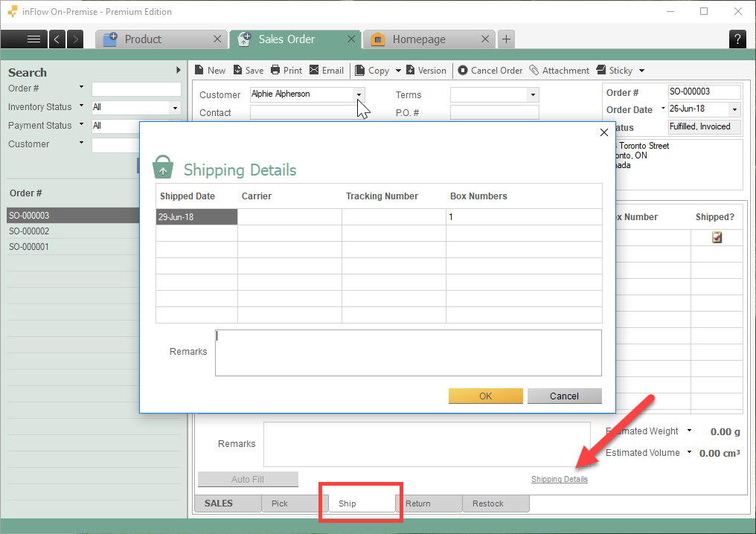This screenshot has height=534, width=756.
Task: Click the Save icon in toolbar
Action: click(x=237, y=70)
